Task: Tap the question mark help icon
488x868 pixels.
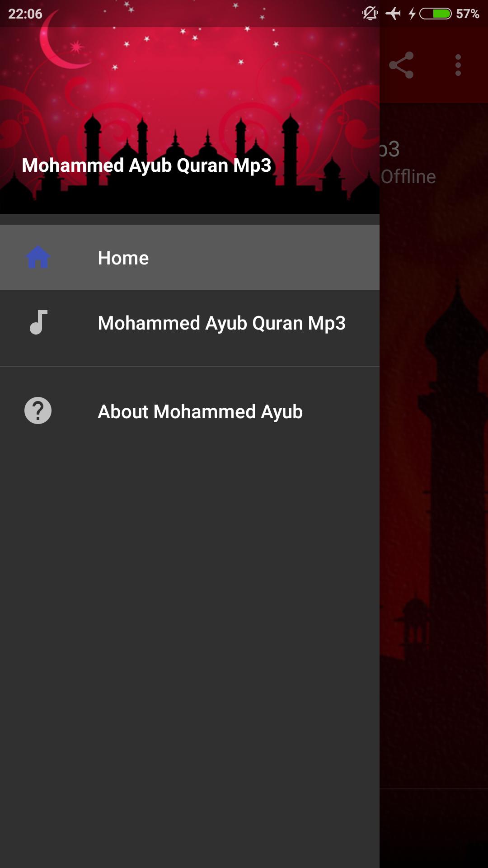Action: [x=38, y=411]
